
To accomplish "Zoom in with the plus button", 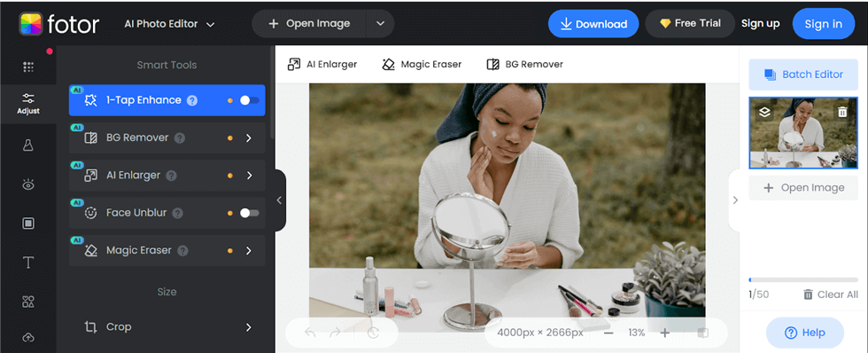I will [665, 333].
